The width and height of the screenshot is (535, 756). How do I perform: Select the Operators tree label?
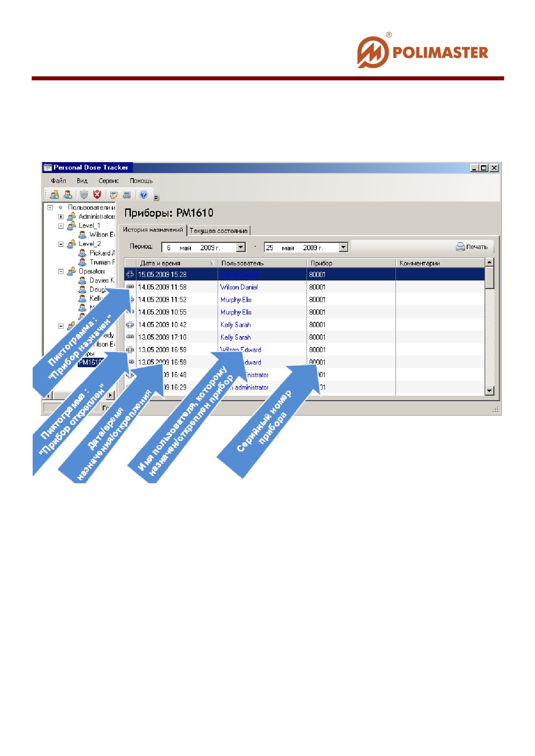click(x=92, y=271)
